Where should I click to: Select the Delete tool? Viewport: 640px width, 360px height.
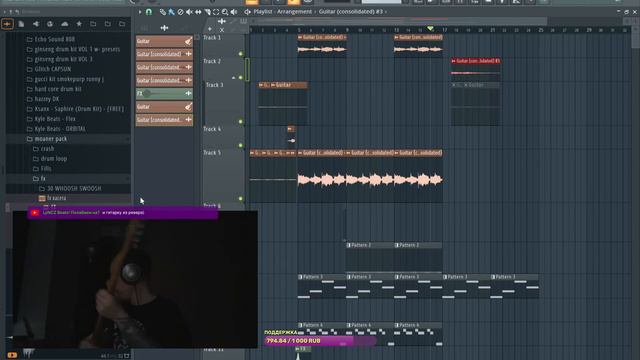[180, 12]
